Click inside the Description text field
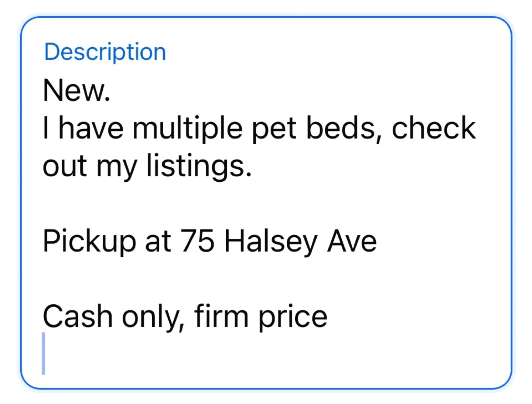 (x=259, y=203)
